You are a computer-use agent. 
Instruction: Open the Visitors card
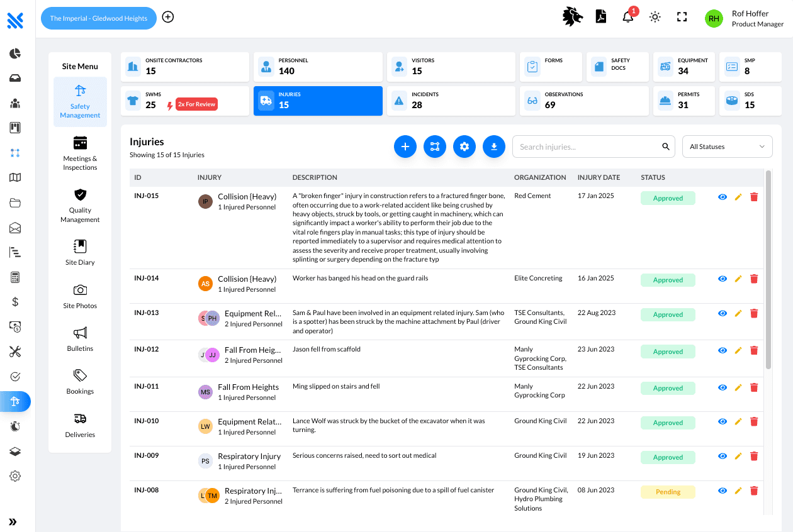pyautogui.click(x=451, y=67)
